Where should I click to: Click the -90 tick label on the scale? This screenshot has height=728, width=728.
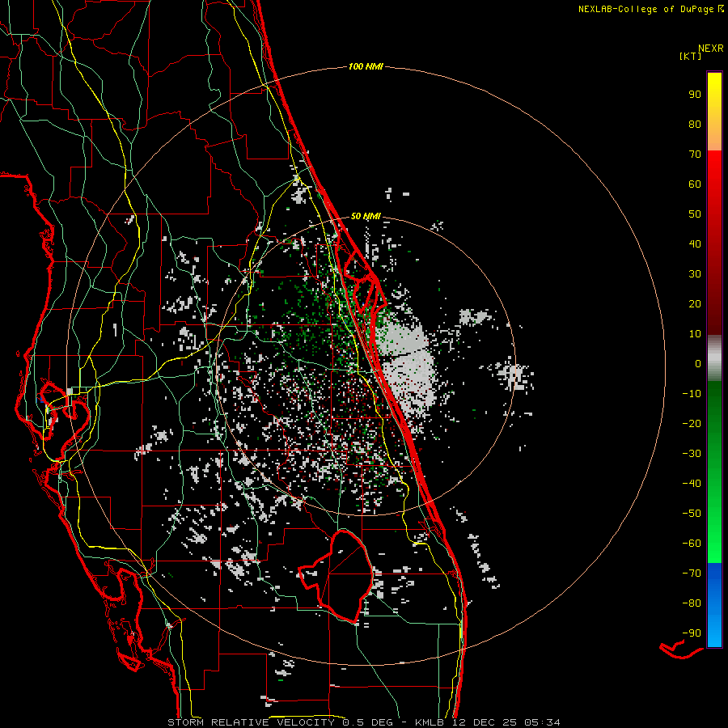[691, 633]
